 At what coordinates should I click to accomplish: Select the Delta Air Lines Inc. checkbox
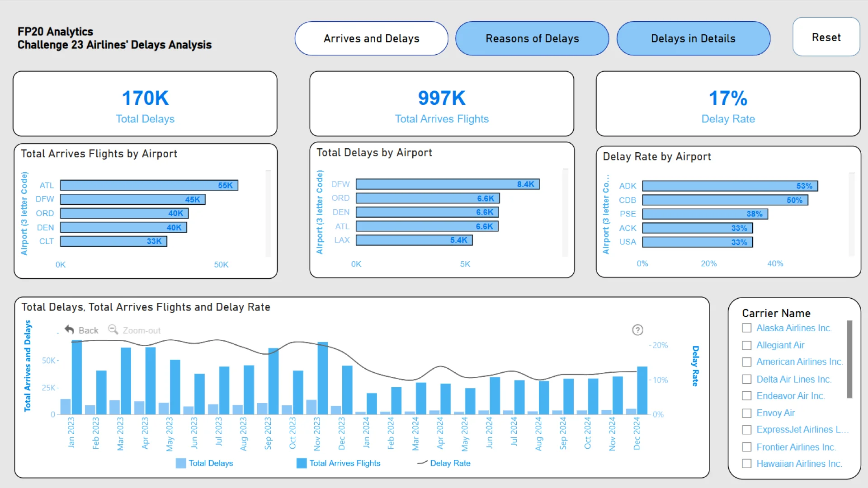coord(747,379)
